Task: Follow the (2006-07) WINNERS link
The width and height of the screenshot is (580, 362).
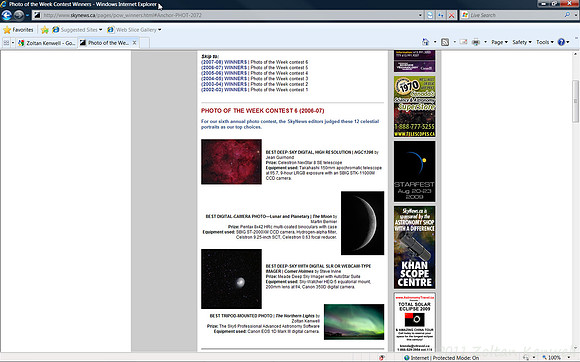Action: click(x=224, y=68)
